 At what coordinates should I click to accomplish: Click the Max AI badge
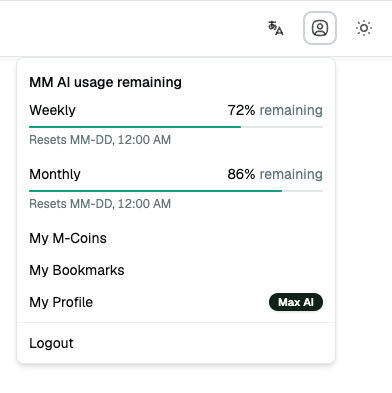(x=296, y=302)
